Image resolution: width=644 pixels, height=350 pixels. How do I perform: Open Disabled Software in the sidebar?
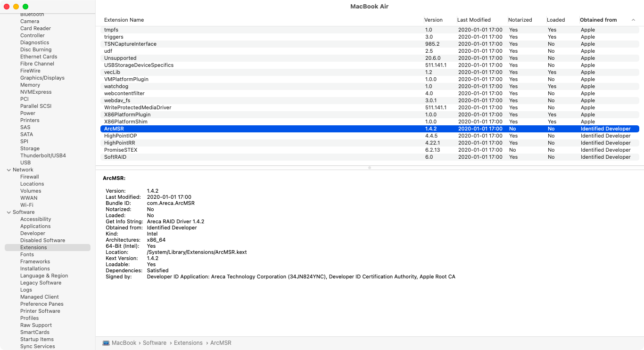pyautogui.click(x=43, y=240)
